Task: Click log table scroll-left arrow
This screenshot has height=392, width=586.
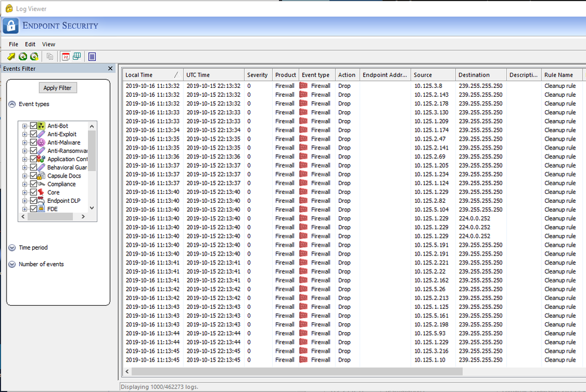Action: [x=127, y=371]
